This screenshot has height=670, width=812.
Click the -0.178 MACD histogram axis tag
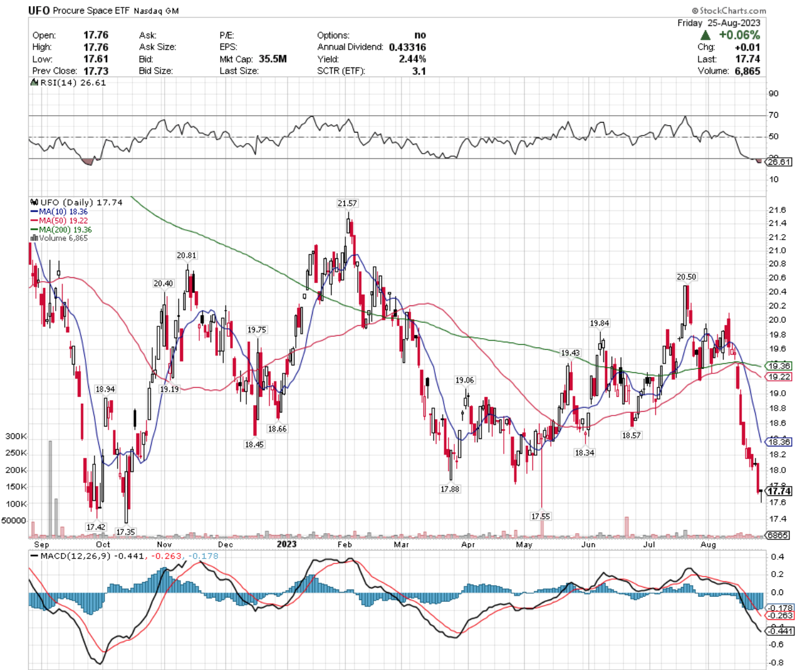coord(780,608)
